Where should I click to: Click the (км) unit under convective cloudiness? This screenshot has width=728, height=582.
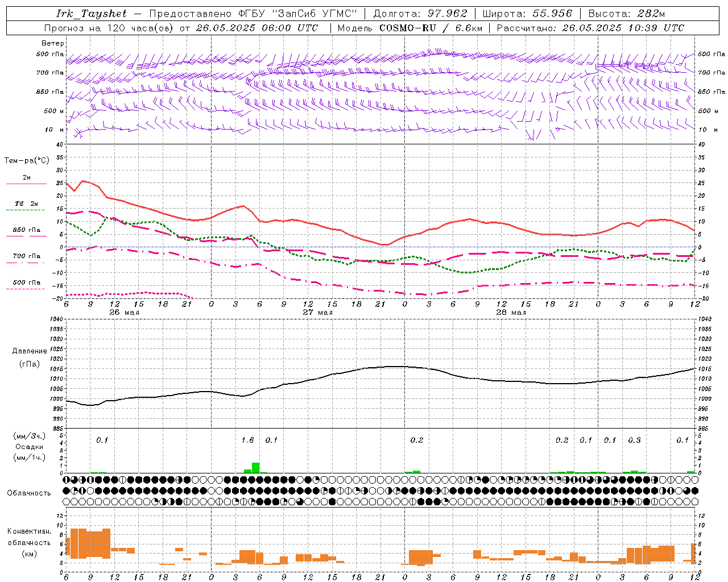tap(30, 554)
